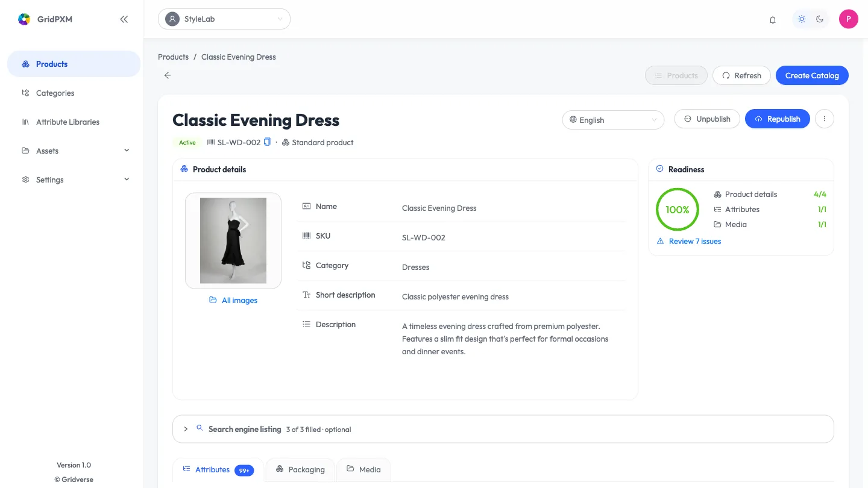This screenshot has height=488, width=868.
Task: Switch to dark mode moon icon
Action: tap(820, 19)
